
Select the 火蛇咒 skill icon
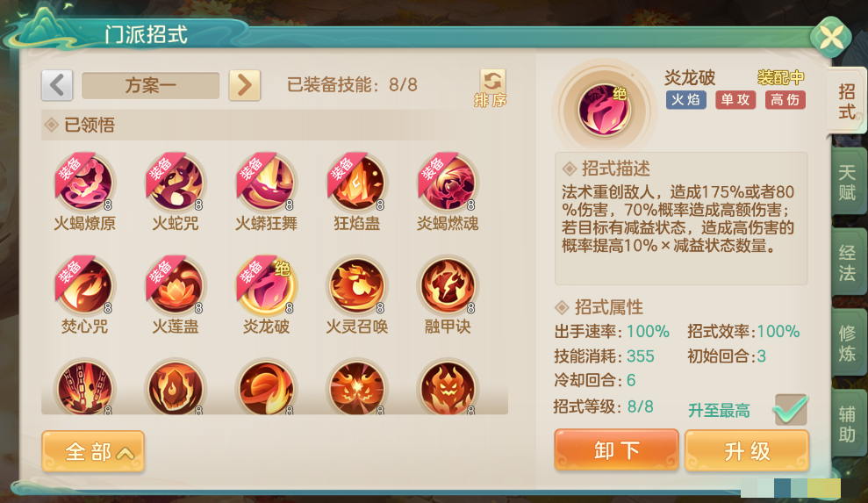tap(176, 183)
